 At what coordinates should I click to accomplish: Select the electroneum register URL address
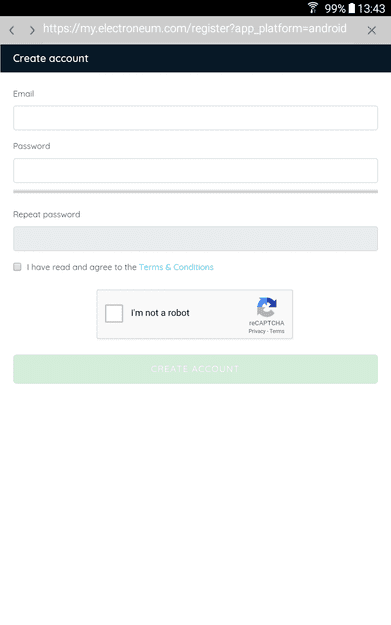coord(195,29)
